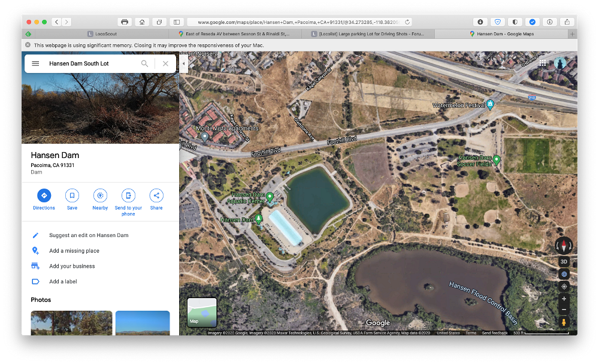Click the Street View pegman
The height and width of the screenshot is (364, 599).
coord(564,322)
